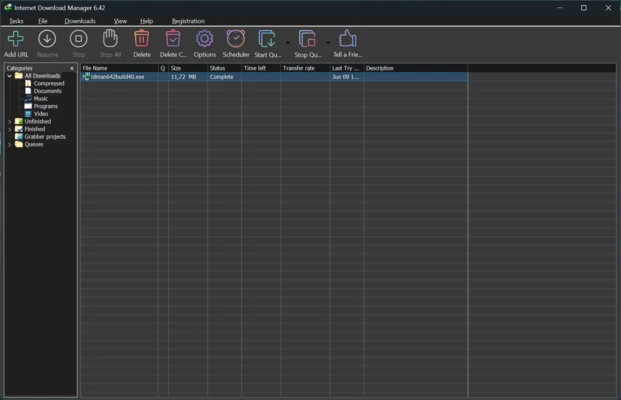Expand the Queues category
This screenshot has width=621, height=400.
coord(10,145)
